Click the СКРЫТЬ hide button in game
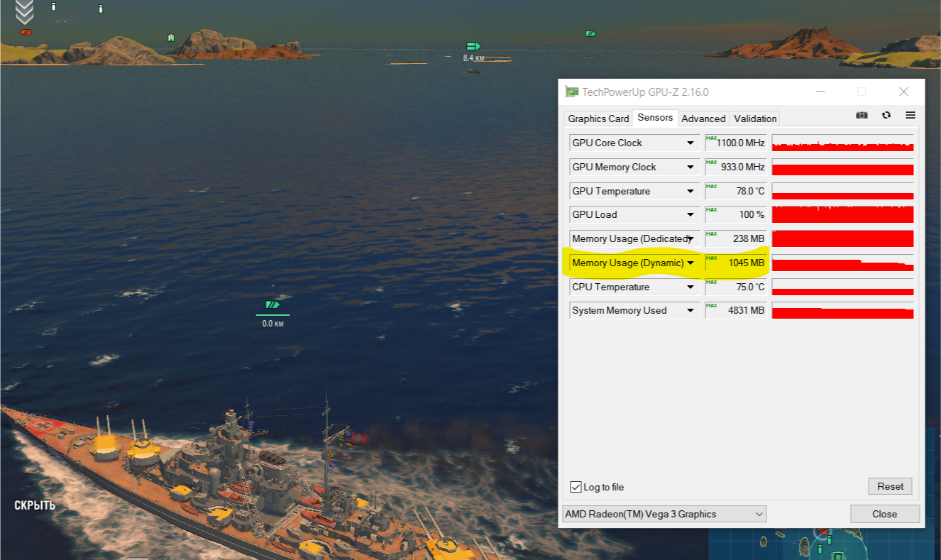The height and width of the screenshot is (560, 941). tap(35, 505)
